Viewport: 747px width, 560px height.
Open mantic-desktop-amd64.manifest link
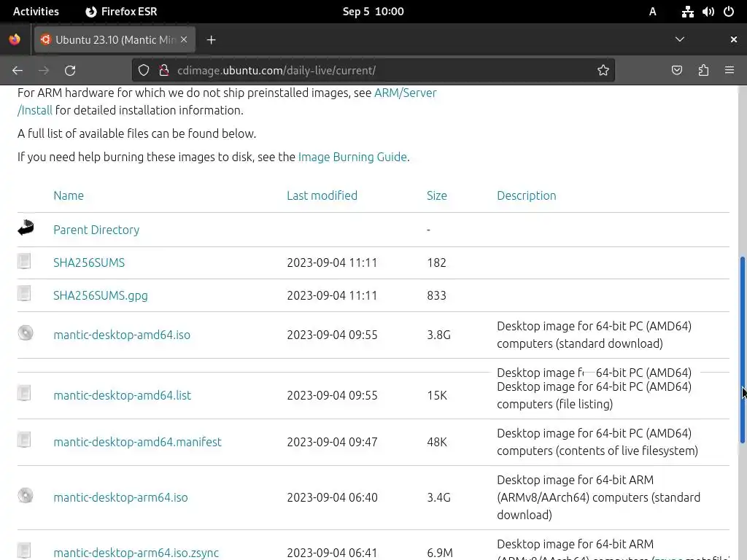(138, 442)
